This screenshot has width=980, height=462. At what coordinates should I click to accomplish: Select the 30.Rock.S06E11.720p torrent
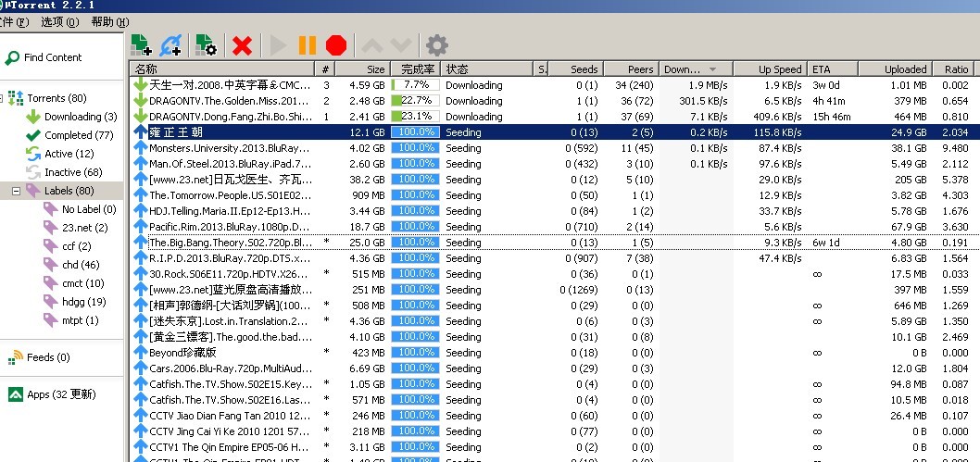(x=555, y=273)
